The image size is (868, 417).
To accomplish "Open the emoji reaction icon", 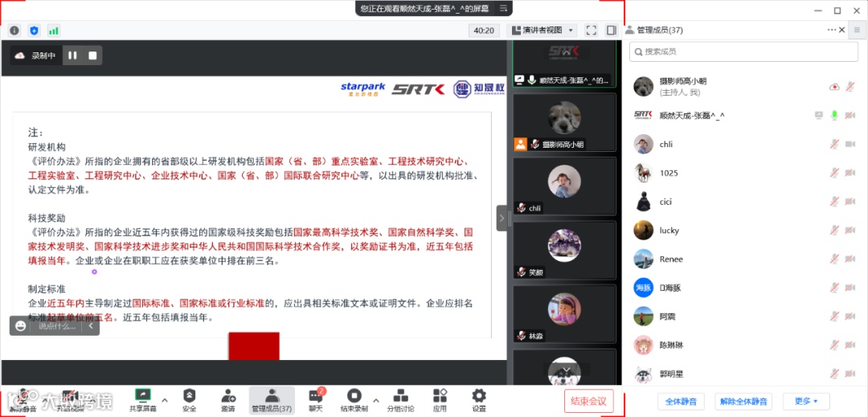I will 20,325.
